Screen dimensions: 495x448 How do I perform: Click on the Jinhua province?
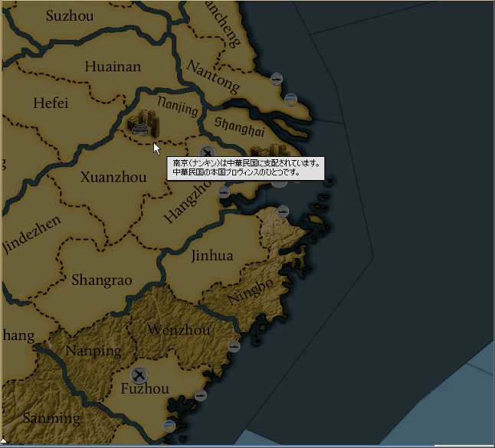pos(212,256)
